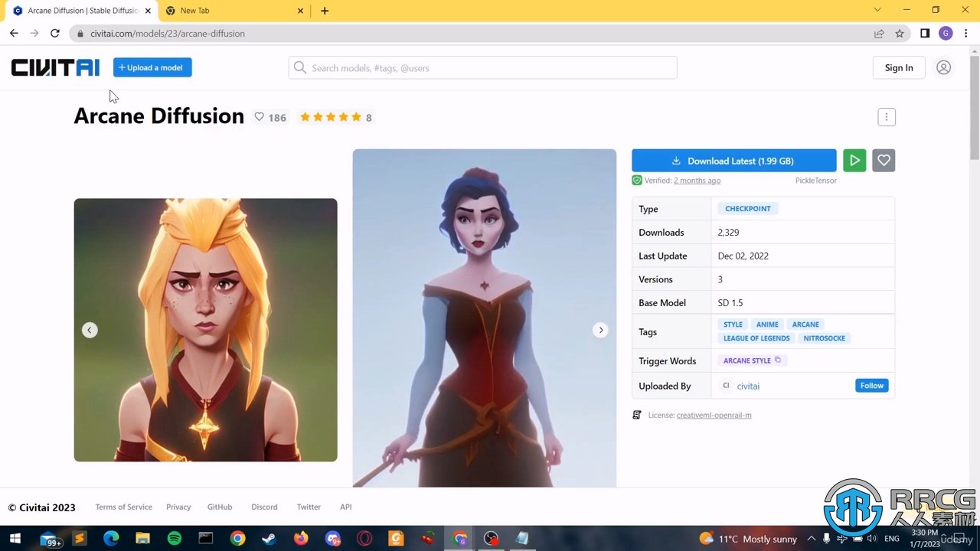
Task: Open Steam from the taskbar
Action: (x=269, y=539)
